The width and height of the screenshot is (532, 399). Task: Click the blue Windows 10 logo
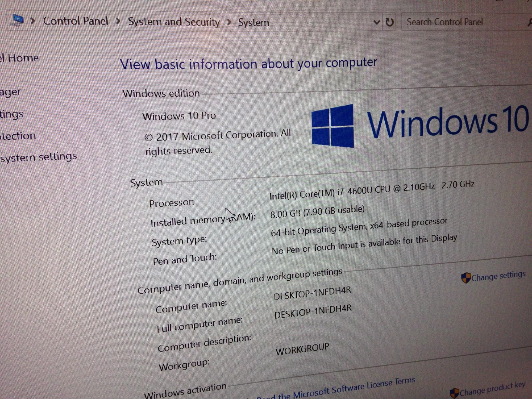pyautogui.click(x=333, y=126)
